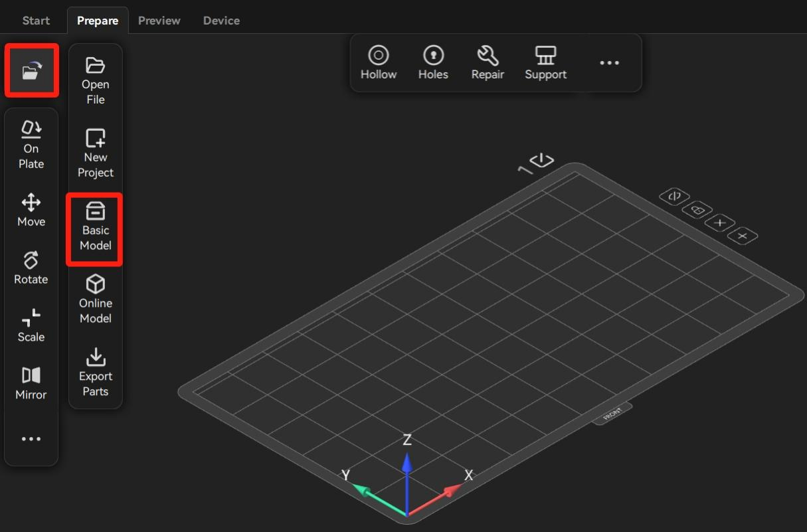Open the Support settings tool
This screenshot has width=807, height=532.
pos(545,63)
